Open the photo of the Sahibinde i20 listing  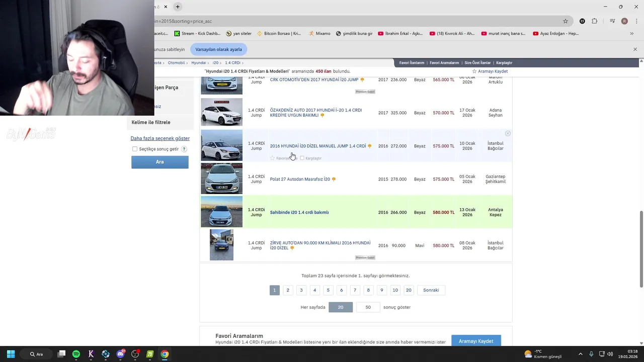(221, 212)
